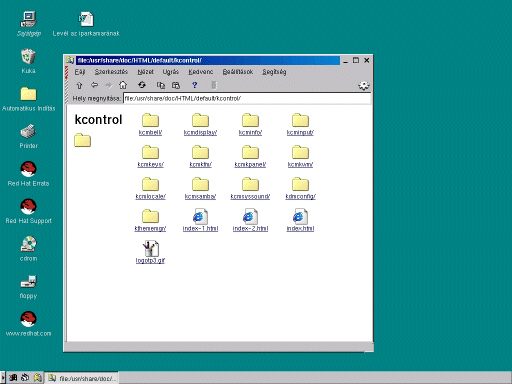Viewport: 512px width, 384px height.
Task: Open the kcmbell folder icon
Action: (150, 120)
